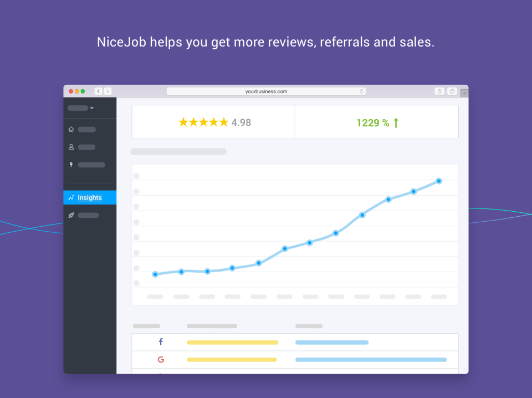Click the browser share icon

click(x=439, y=91)
